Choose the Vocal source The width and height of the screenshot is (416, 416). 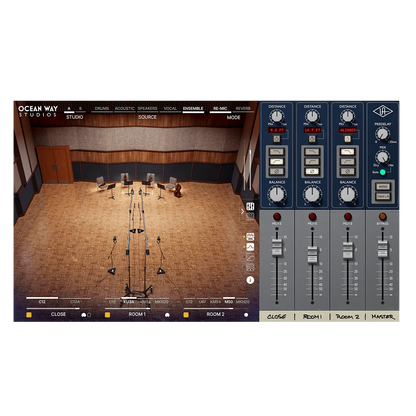click(170, 109)
